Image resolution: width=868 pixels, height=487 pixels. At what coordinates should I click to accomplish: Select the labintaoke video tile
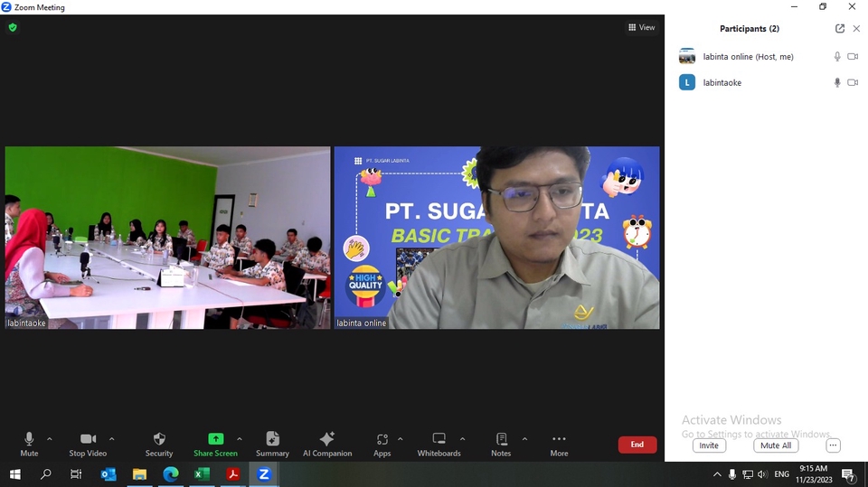coord(168,238)
